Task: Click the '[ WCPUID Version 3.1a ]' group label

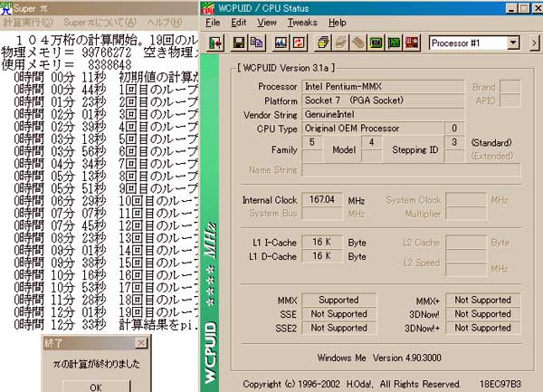Action: pyautogui.click(x=286, y=68)
